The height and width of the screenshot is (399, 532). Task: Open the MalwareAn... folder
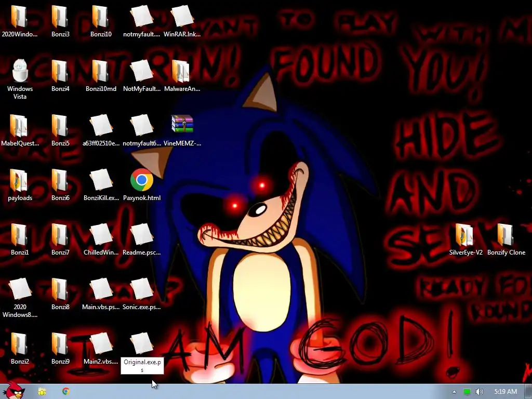click(181, 71)
